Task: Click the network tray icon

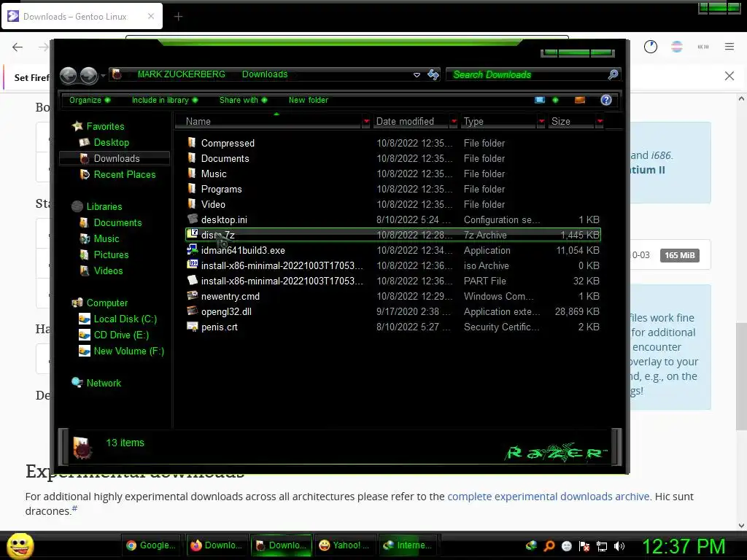Action: pos(602,546)
